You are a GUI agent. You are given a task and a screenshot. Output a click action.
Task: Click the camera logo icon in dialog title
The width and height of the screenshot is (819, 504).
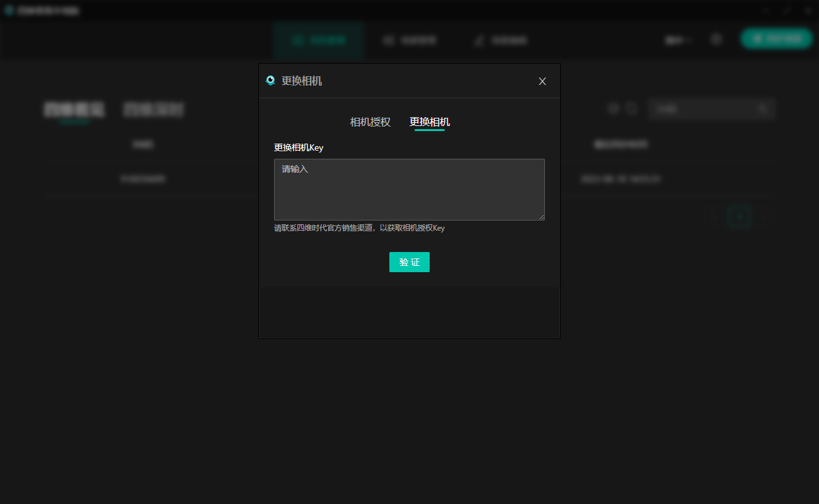(x=271, y=81)
